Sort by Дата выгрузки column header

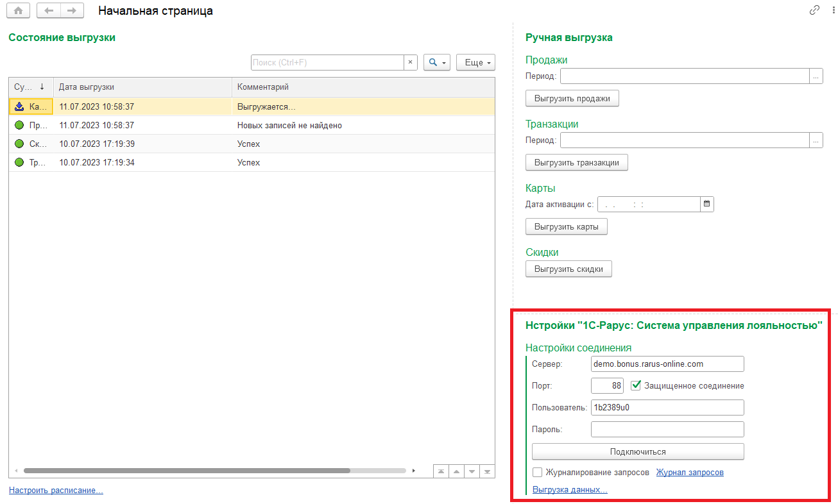[142, 87]
